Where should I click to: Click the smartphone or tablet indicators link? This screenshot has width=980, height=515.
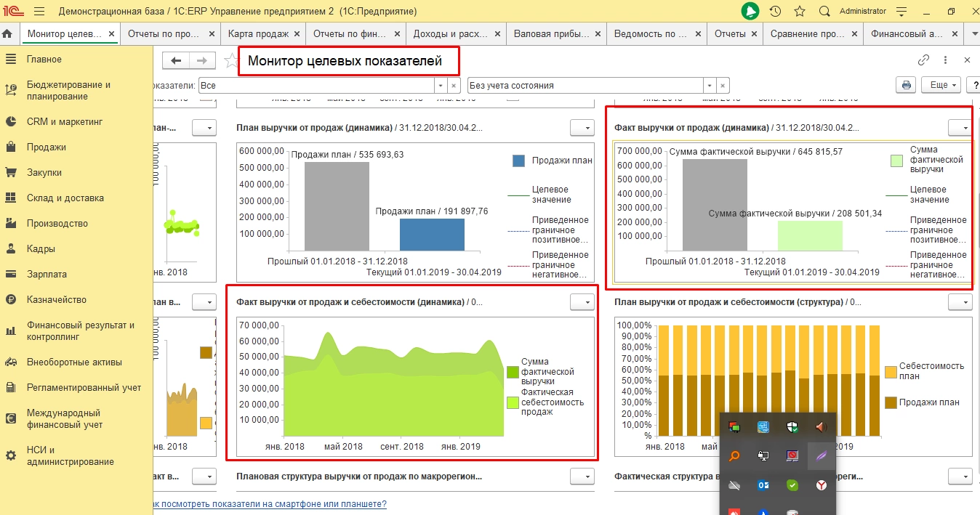coord(269,504)
